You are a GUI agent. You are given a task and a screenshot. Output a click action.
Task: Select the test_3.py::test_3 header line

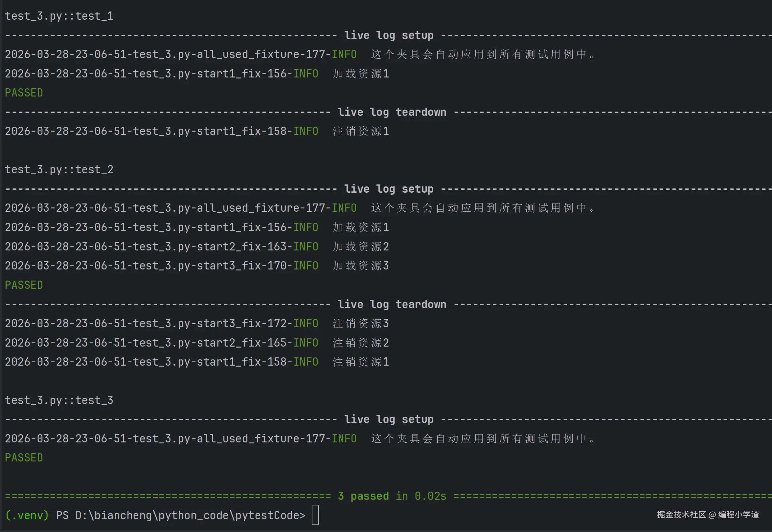pos(59,400)
